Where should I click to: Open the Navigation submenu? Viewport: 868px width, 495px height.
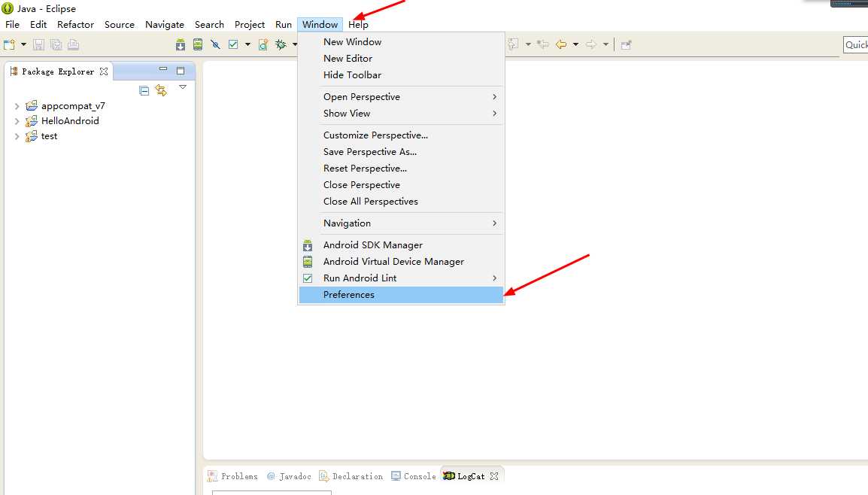pos(402,223)
